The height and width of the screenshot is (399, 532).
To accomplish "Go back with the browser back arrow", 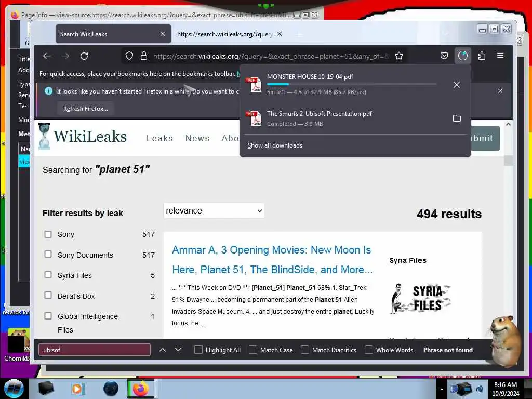I will point(47,56).
